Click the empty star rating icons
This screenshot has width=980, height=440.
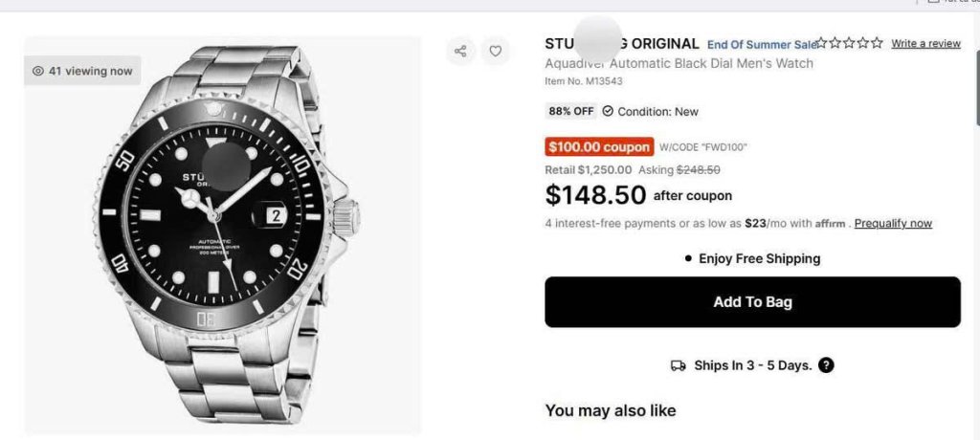point(852,43)
